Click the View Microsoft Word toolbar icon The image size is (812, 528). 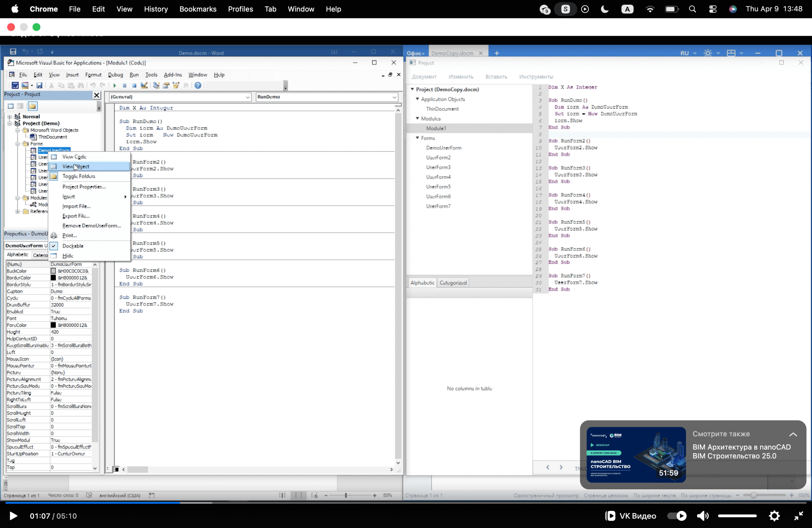(15, 85)
